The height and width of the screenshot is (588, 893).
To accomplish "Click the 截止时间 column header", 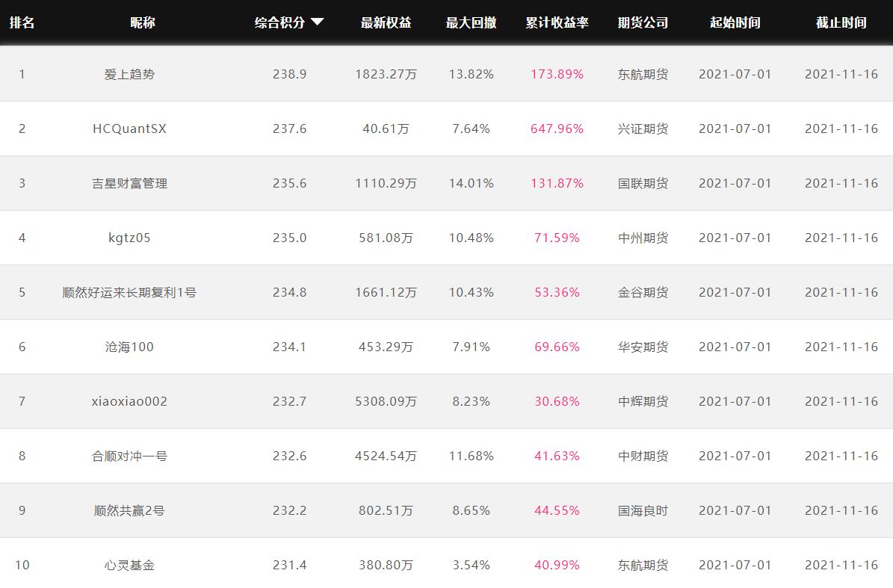I will (841, 22).
